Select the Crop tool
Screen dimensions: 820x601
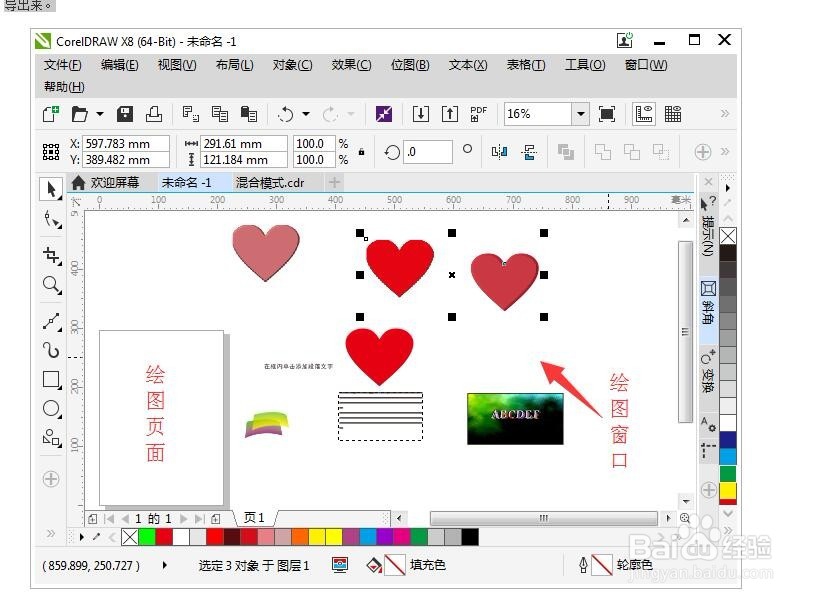tap(51, 254)
